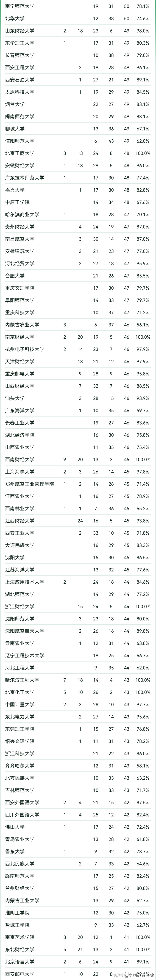Viewport: 156px width, 980px height.
Task: Select the 南宁师范大学 row name
Action: tap(19, 7)
